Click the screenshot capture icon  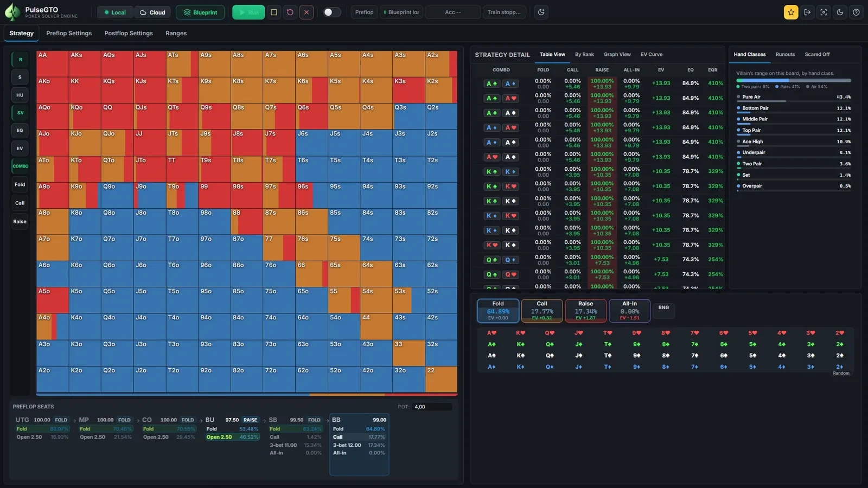click(824, 12)
